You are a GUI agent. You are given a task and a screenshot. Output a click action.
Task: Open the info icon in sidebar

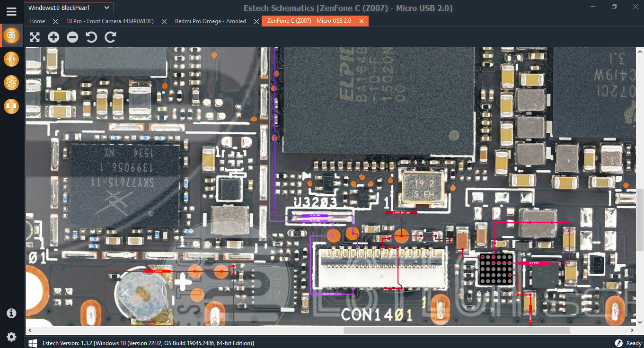[x=11, y=313]
